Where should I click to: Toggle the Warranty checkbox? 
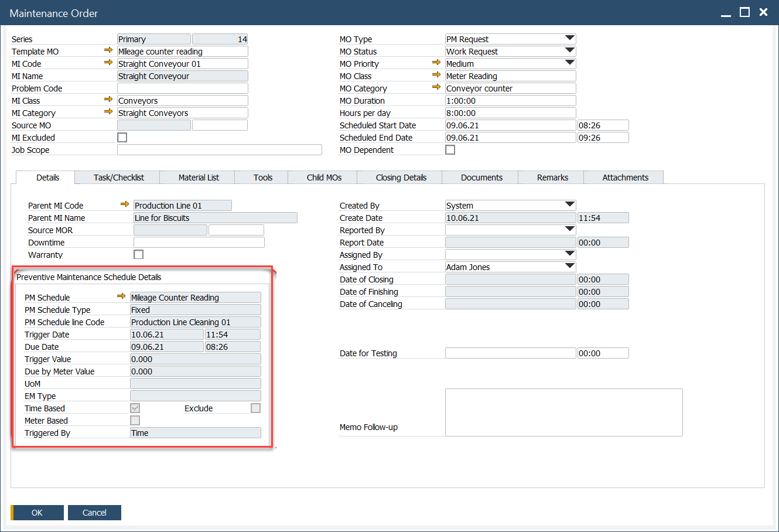138,254
